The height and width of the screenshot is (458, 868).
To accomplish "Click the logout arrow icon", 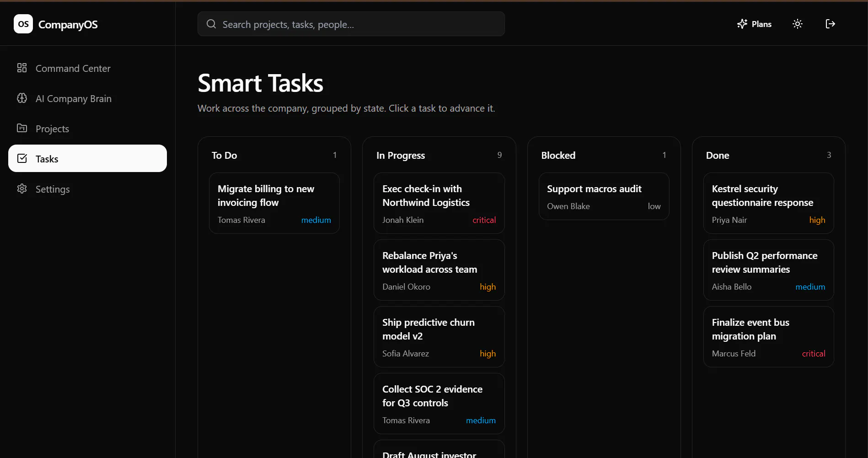I will coord(830,24).
